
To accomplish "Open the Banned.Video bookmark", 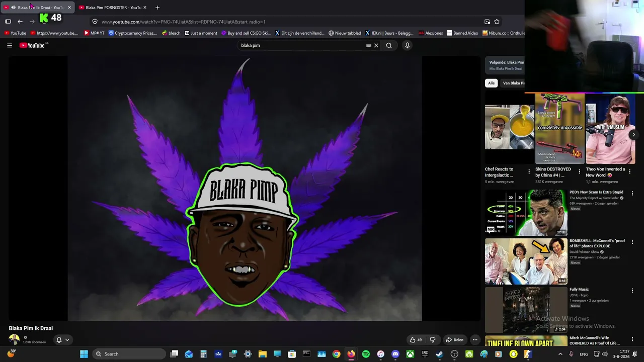I will point(462,33).
